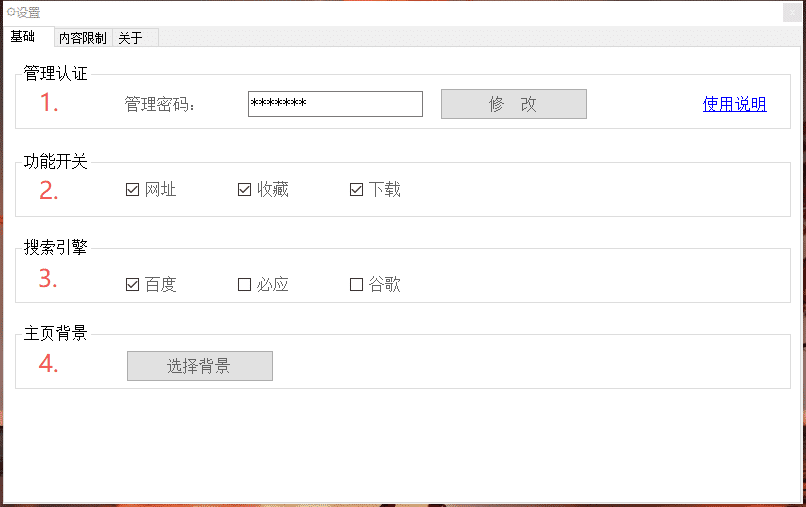Close the 设置 window

[x=790, y=12]
